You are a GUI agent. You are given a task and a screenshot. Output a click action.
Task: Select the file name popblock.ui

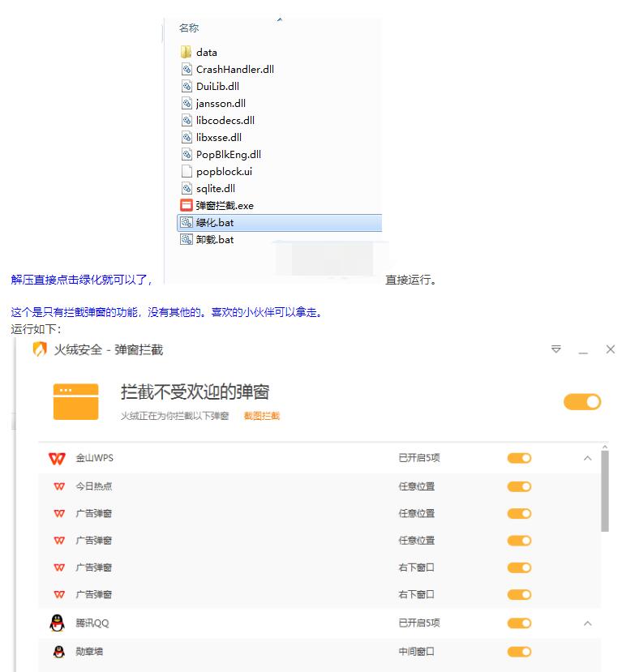[x=224, y=171]
